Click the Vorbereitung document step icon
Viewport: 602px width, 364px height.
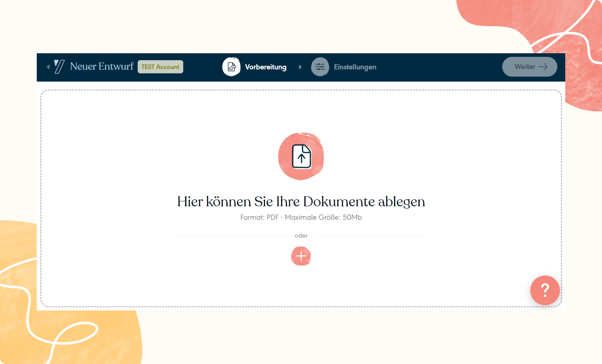tap(231, 67)
